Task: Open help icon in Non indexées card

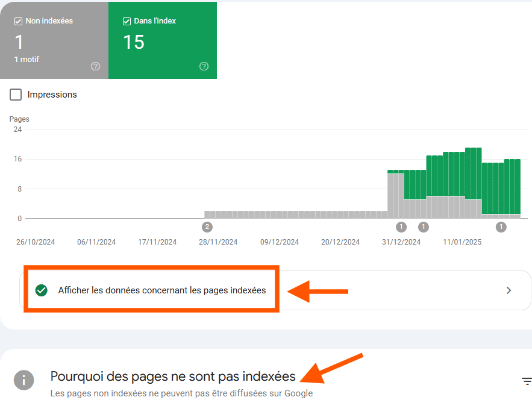Action: pos(95,66)
